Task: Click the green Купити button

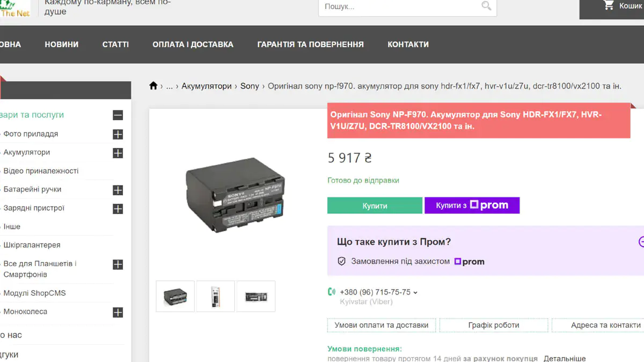Action: click(x=375, y=205)
